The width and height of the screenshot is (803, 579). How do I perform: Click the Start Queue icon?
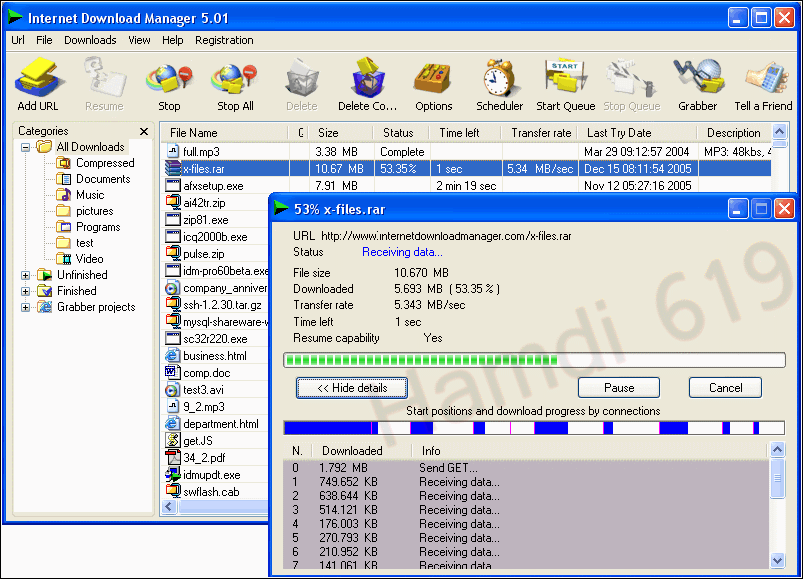tap(565, 78)
